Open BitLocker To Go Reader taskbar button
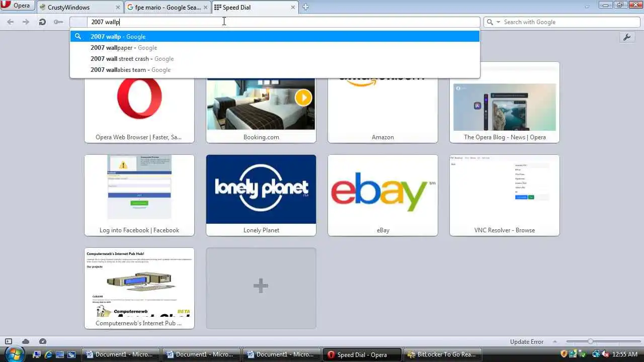 (442, 354)
